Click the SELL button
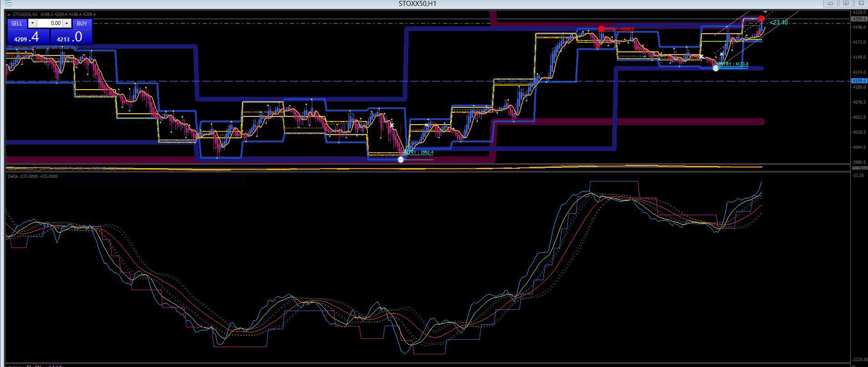Viewport: 868px width, 367px height. (17, 24)
